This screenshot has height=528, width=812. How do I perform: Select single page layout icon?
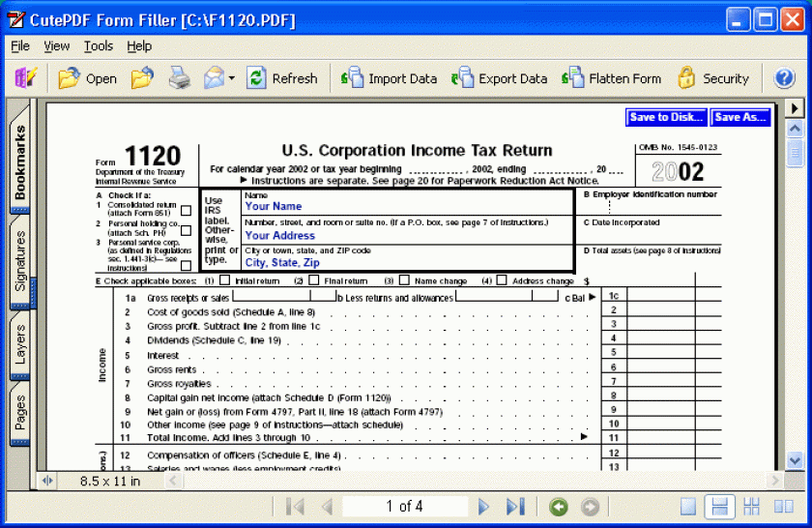(x=688, y=506)
